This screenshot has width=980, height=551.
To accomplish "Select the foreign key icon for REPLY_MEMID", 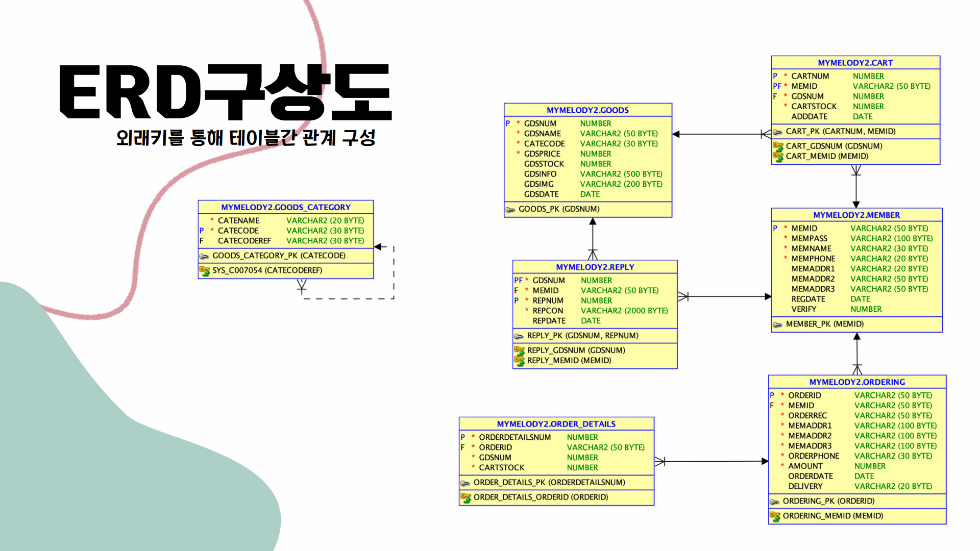I will click(x=520, y=360).
